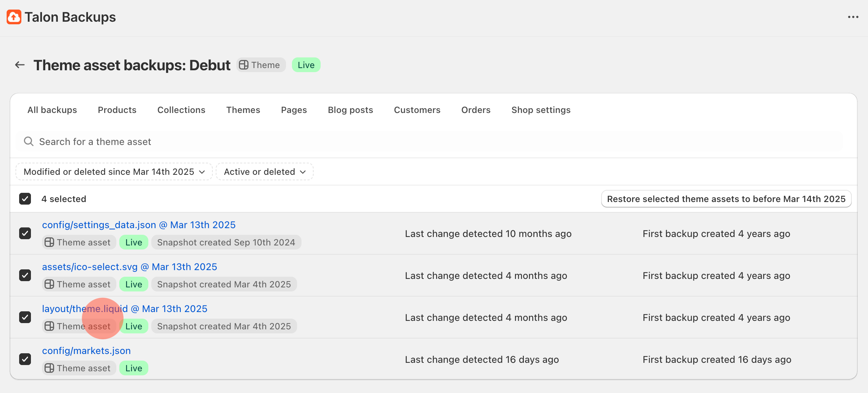868x393 pixels.
Task: Switch to the Themes tab
Action: click(243, 110)
